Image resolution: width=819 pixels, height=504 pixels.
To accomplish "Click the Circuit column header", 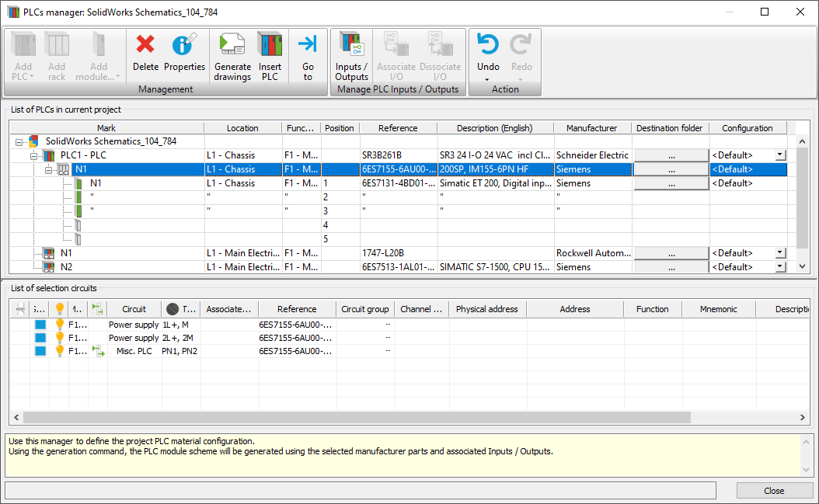I will point(134,309).
